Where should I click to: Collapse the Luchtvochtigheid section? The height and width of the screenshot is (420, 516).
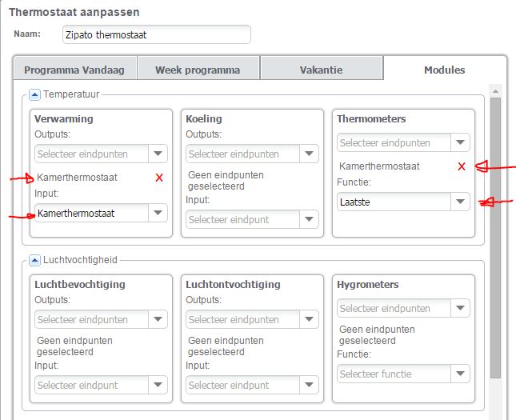click(x=34, y=260)
